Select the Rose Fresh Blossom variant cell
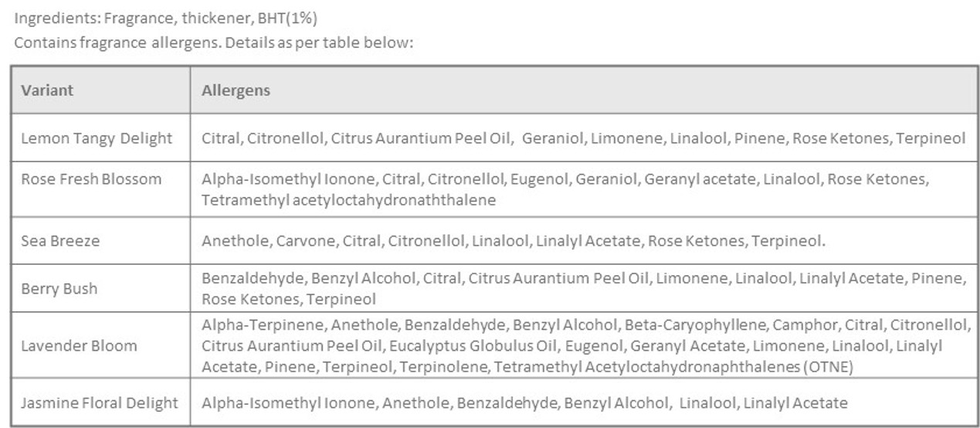The image size is (980, 428). (91, 179)
